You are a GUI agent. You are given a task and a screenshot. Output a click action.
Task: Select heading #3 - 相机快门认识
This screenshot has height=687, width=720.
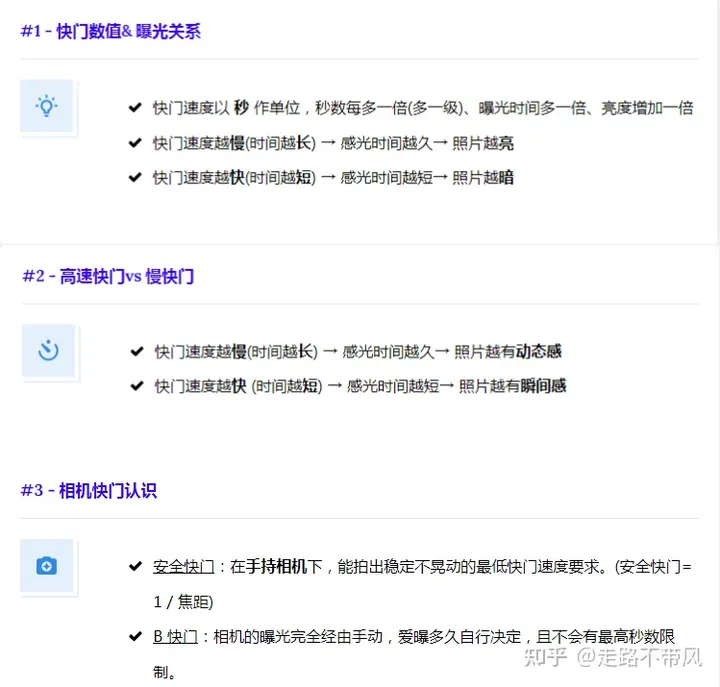pos(88,491)
